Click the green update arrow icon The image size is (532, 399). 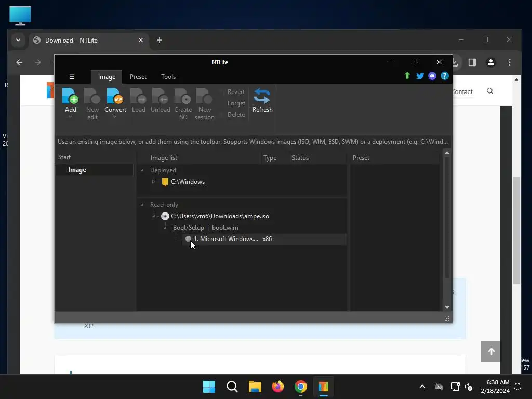pyautogui.click(x=407, y=76)
